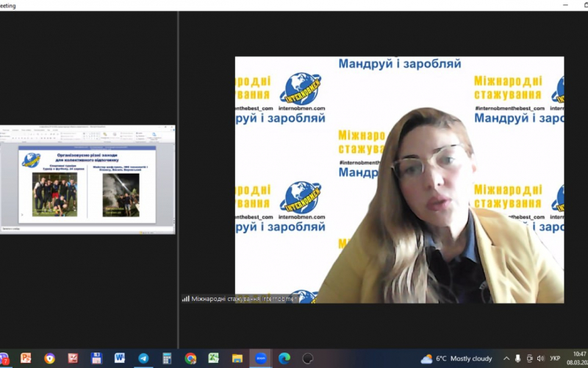Open the weather widget showing Mostly cloudy
The width and height of the screenshot is (588, 368).
pos(456,359)
